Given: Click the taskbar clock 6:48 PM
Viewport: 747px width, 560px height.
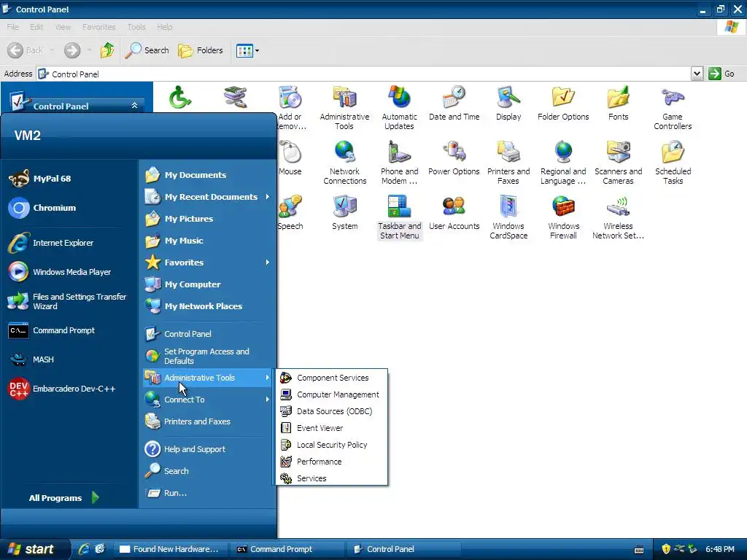Looking at the screenshot, I should click(720, 549).
